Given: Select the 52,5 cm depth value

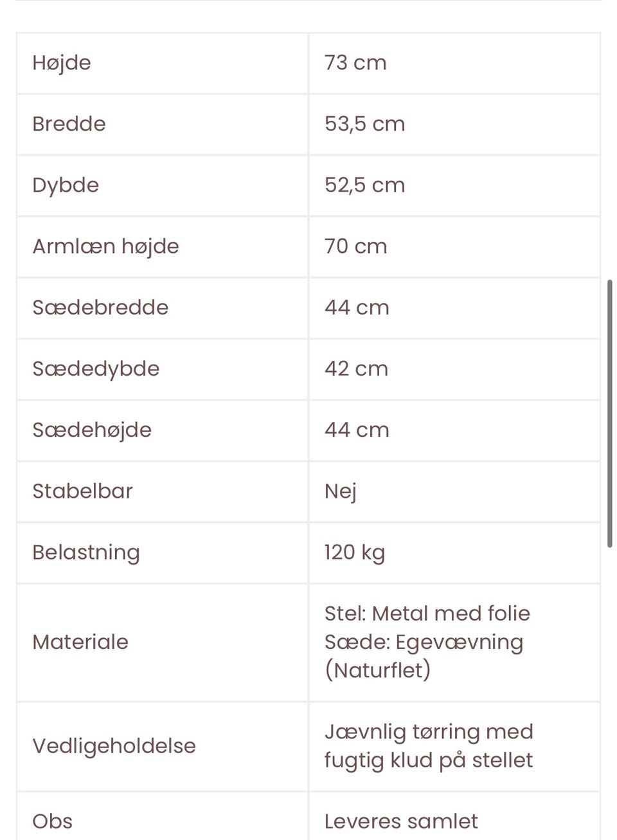Looking at the screenshot, I should (x=364, y=185).
